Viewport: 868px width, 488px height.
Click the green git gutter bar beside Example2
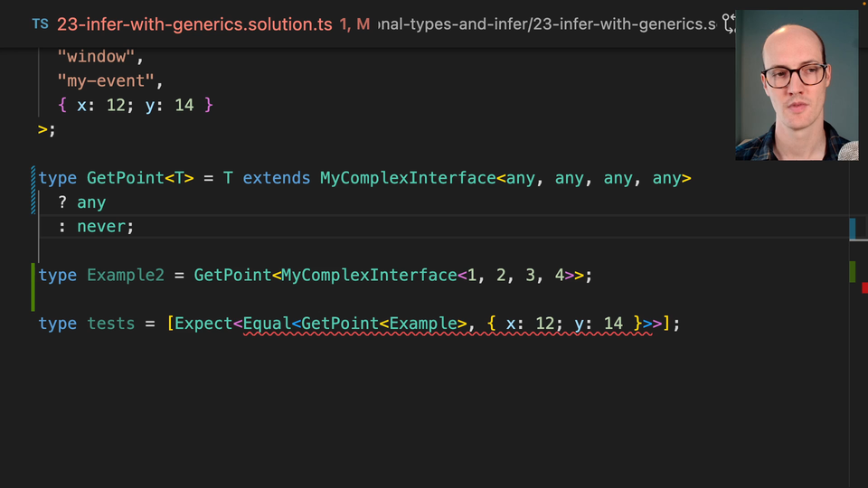34,286
